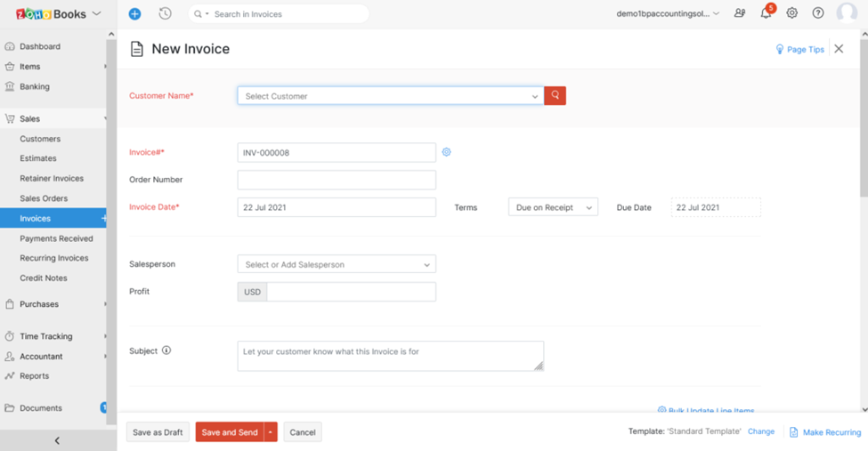Click Make Recurring link

tap(831, 432)
